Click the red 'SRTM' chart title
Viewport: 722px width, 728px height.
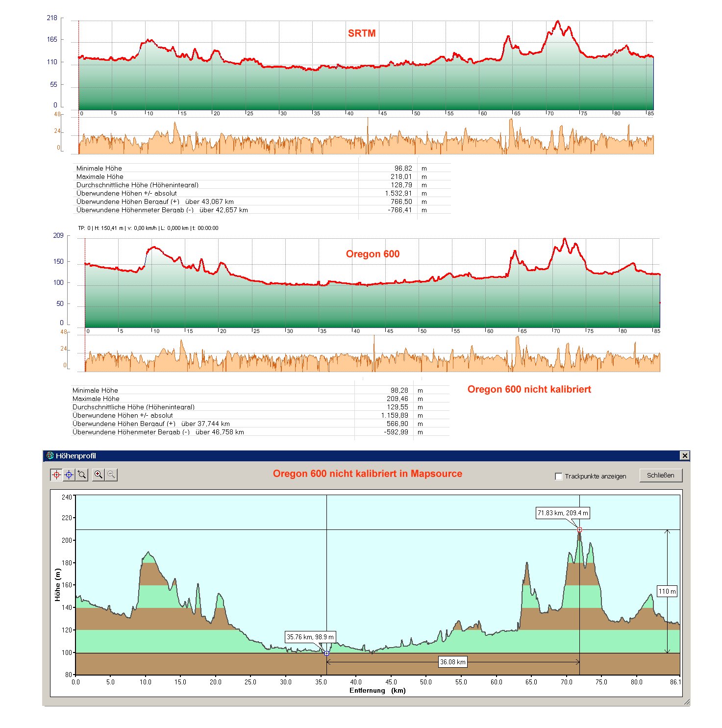[362, 33]
